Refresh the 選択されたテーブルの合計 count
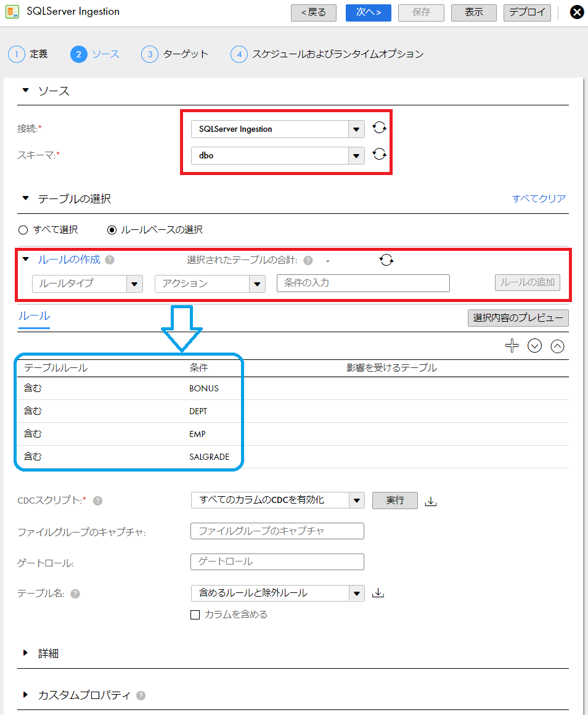Viewport: 588px width, 715px height. (386, 260)
